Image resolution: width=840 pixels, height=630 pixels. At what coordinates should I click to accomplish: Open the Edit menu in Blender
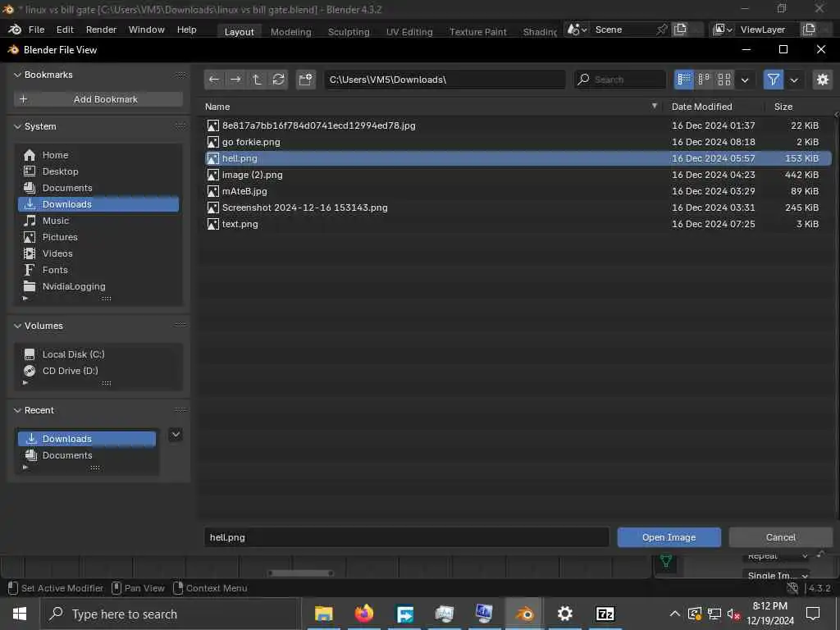[x=65, y=30]
